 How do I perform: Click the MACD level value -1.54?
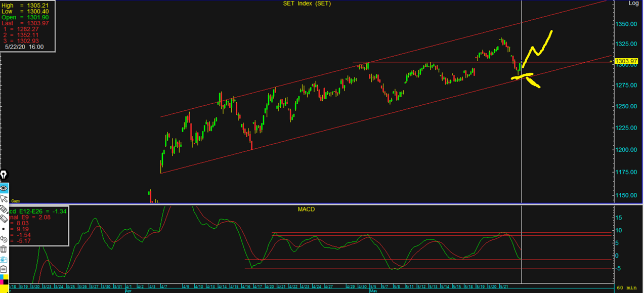pos(24,235)
